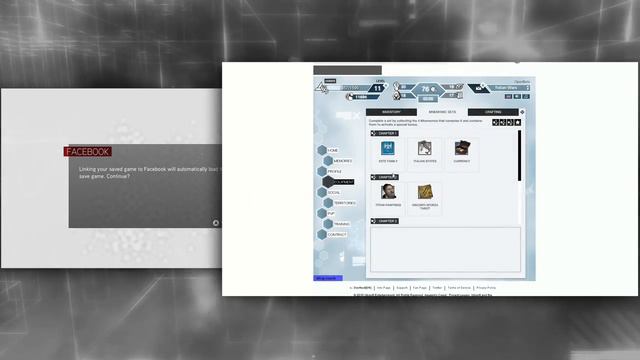This screenshot has height=360, width=640.
Task: Click the third filter icon above list
Action: [x=510, y=122]
